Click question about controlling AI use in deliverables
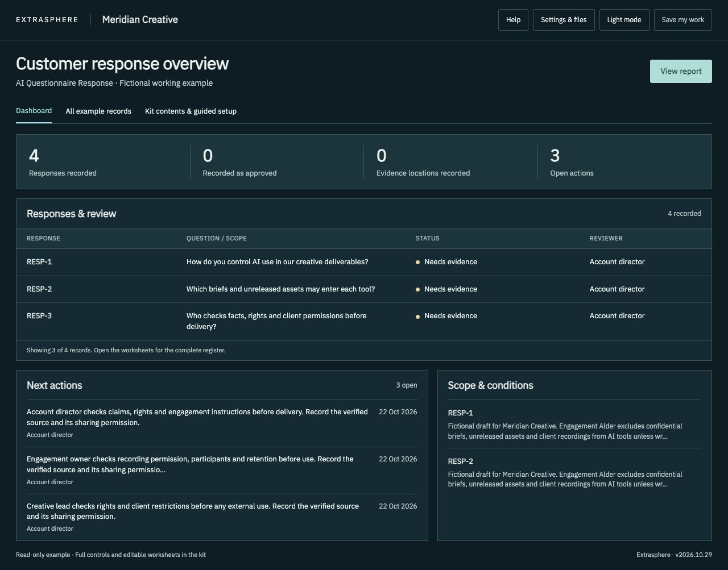The width and height of the screenshot is (728, 570). click(278, 262)
